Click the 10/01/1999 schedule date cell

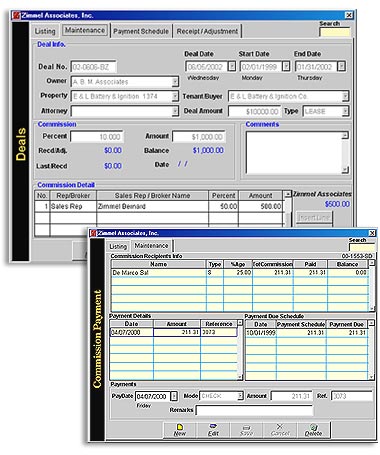point(261,333)
